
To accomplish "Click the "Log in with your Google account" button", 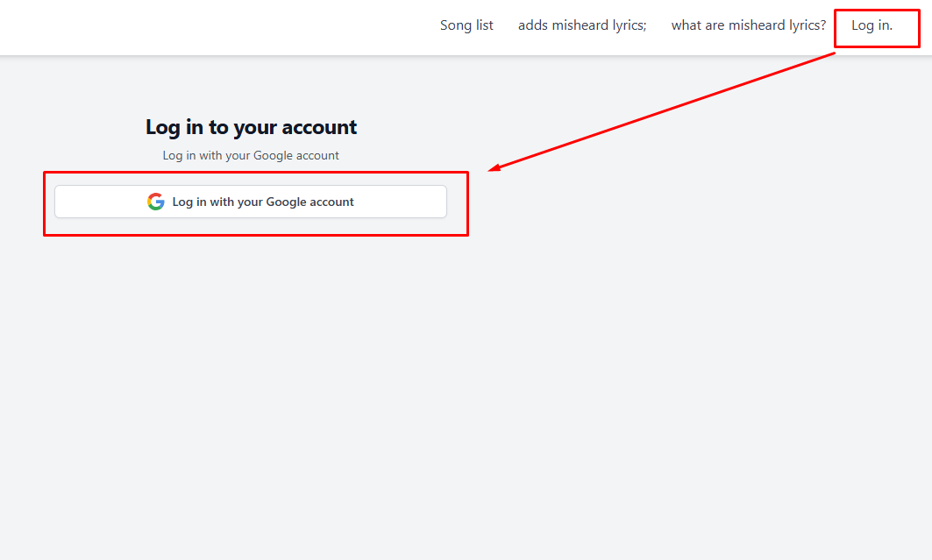I will 251,202.
